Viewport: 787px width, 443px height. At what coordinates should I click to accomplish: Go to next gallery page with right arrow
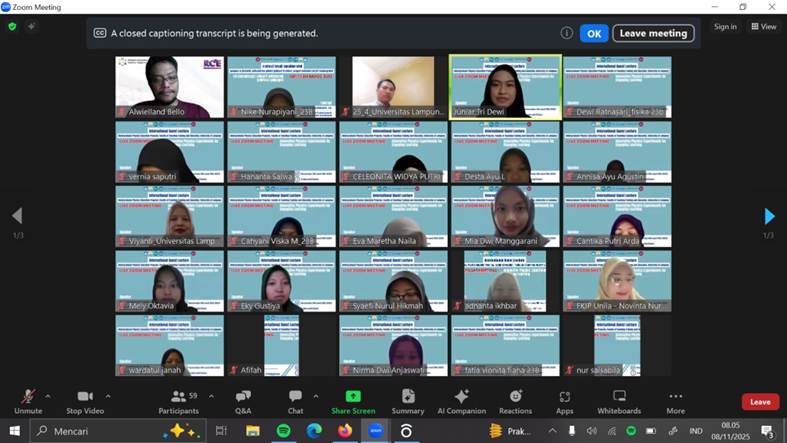pos(769,216)
